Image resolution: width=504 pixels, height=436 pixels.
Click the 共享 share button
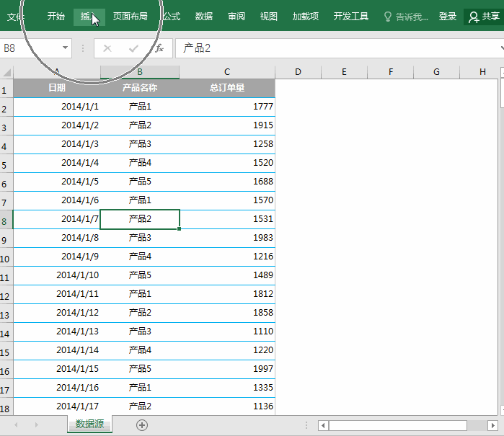[484, 17]
